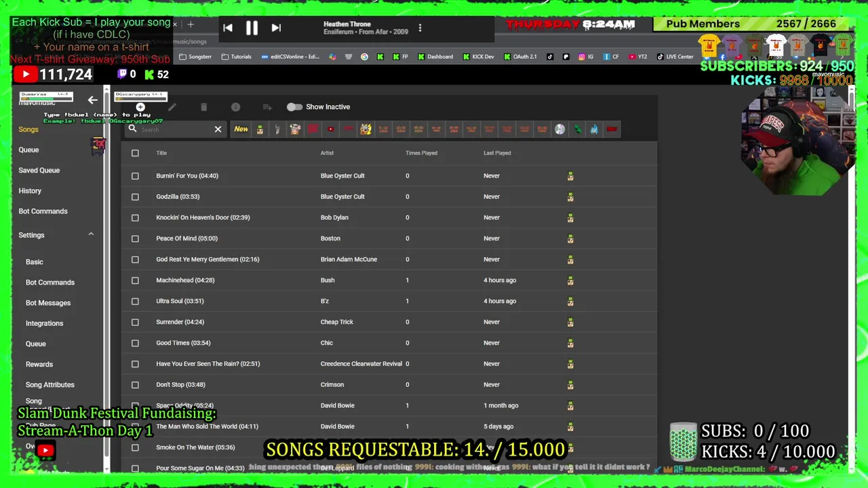Click the sidebar vertical scrollbar

[x=106, y=278]
